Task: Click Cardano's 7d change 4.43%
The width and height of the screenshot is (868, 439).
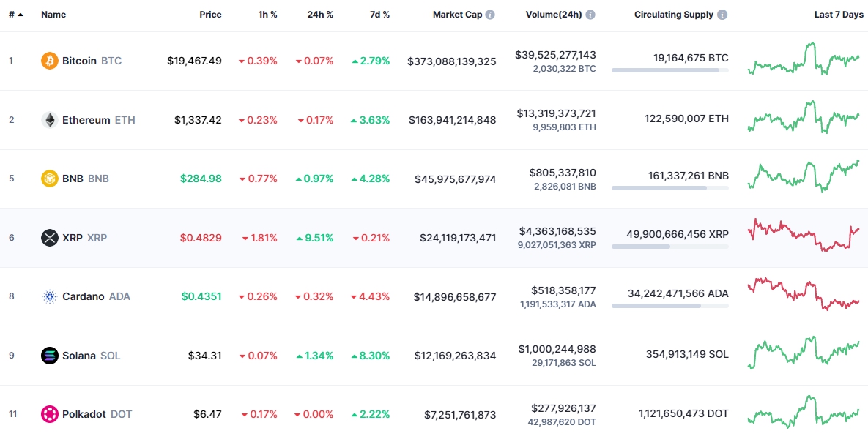Action: pyautogui.click(x=371, y=296)
